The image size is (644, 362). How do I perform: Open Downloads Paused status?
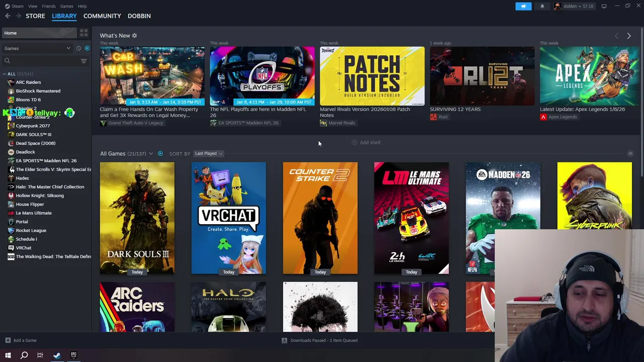coord(319,340)
